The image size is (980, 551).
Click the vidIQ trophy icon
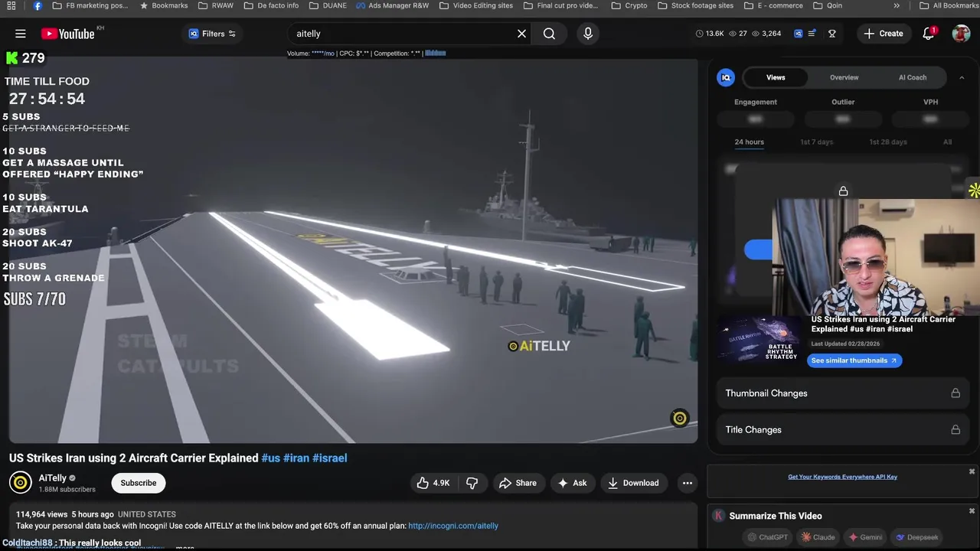(x=832, y=34)
